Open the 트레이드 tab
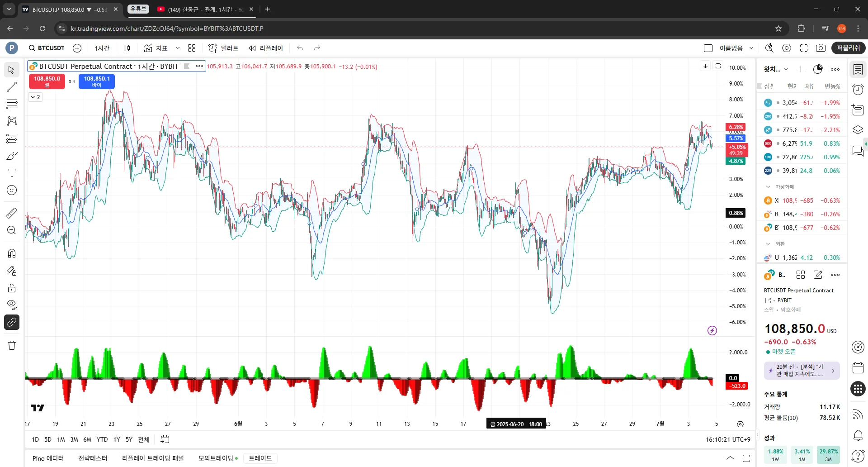This screenshot has height=467, width=868. pyautogui.click(x=260, y=458)
